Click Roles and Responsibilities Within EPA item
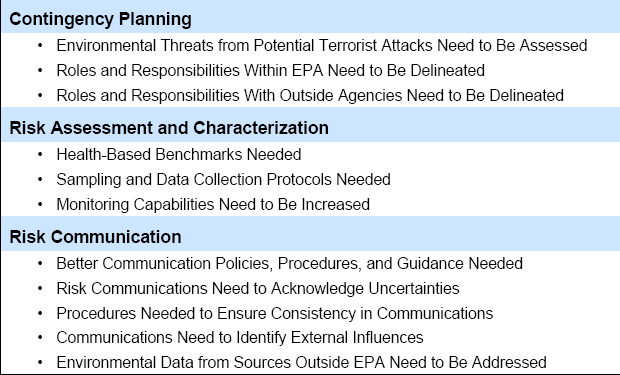The height and width of the screenshot is (375, 620). (270, 70)
